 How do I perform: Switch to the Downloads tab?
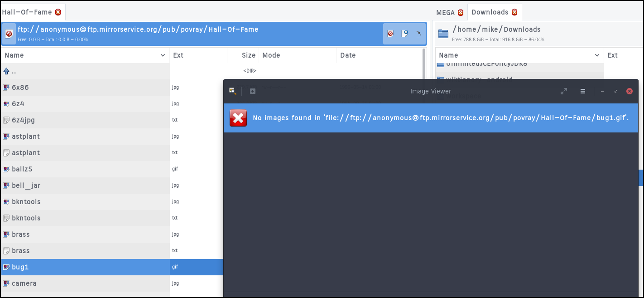[490, 12]
